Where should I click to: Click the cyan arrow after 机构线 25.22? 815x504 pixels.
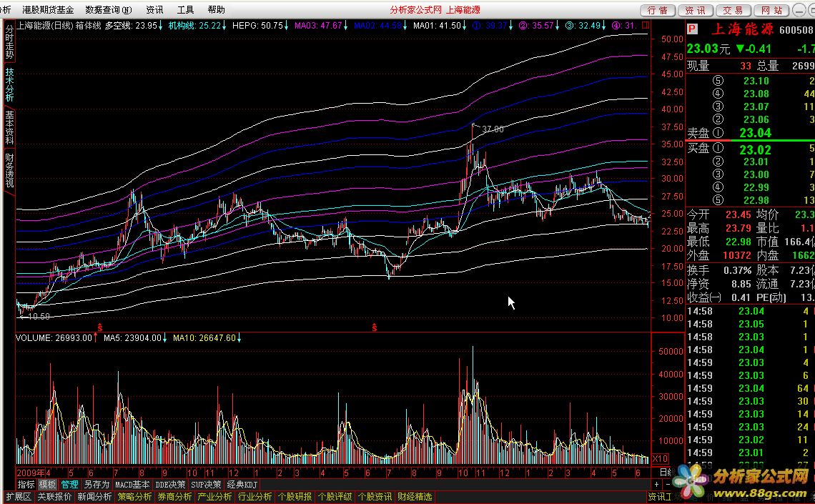pos(224,26)
